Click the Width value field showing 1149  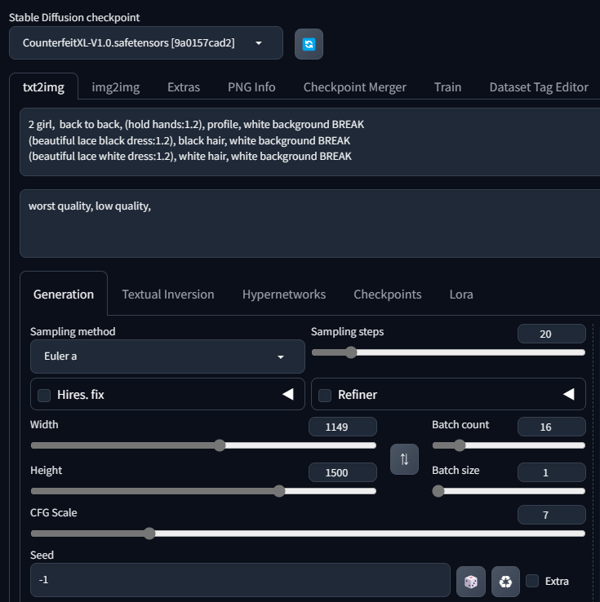point(342,427)
